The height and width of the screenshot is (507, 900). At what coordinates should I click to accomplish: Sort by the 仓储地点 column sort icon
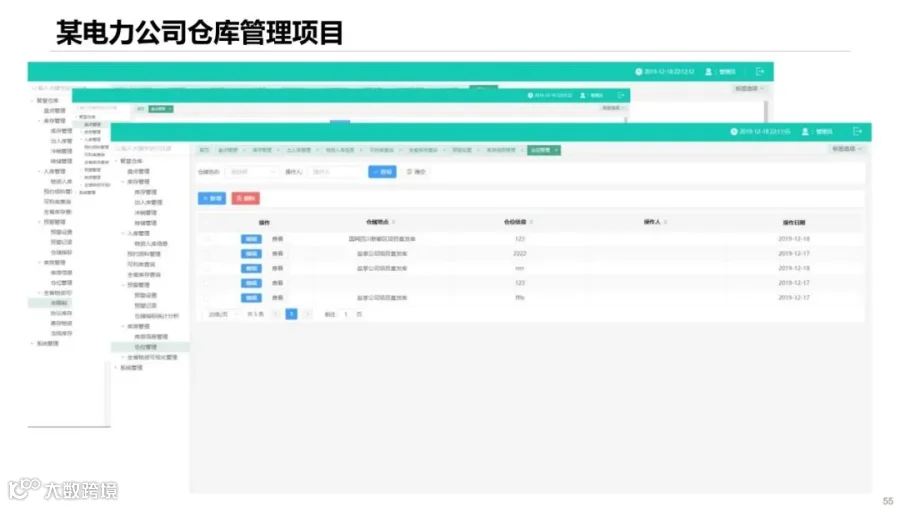[x=394, y=222]
